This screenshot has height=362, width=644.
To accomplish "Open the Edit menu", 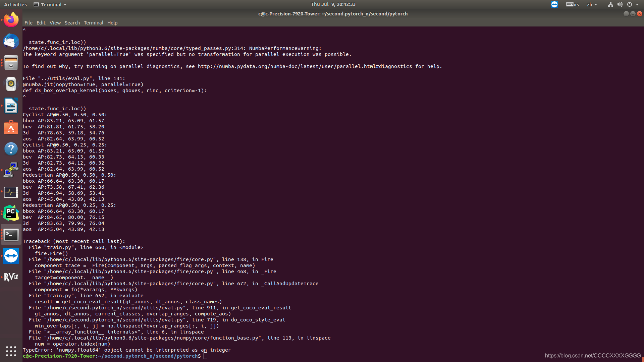I will [41, 23].
